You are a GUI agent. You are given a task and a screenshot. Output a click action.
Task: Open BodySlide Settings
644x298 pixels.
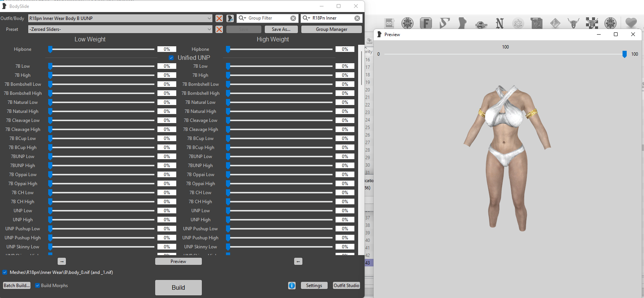pos(314,286)
